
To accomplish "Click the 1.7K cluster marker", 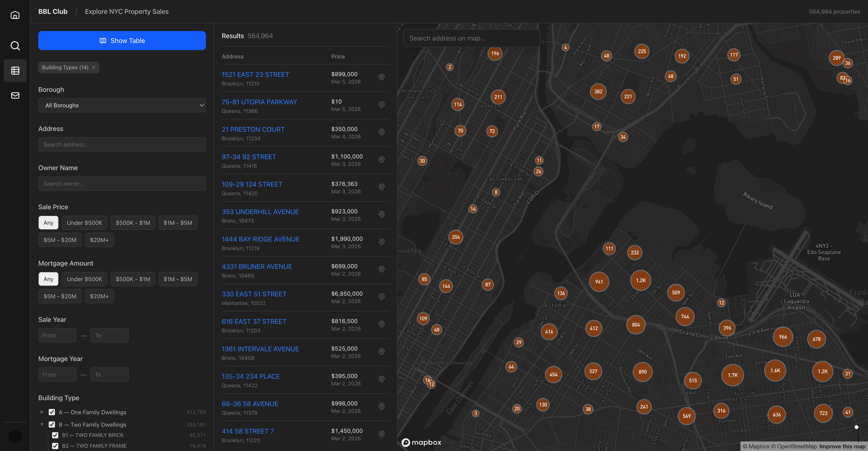I will pos(733,375).
